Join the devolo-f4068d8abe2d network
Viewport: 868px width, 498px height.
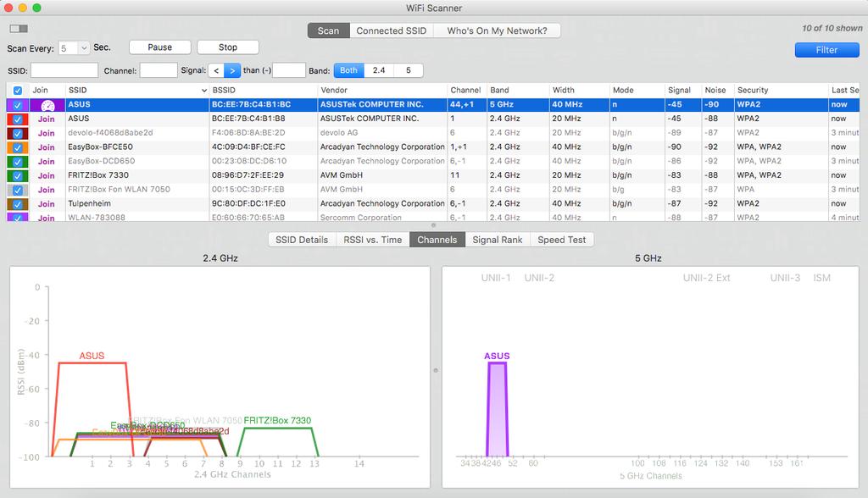point(47,133)
